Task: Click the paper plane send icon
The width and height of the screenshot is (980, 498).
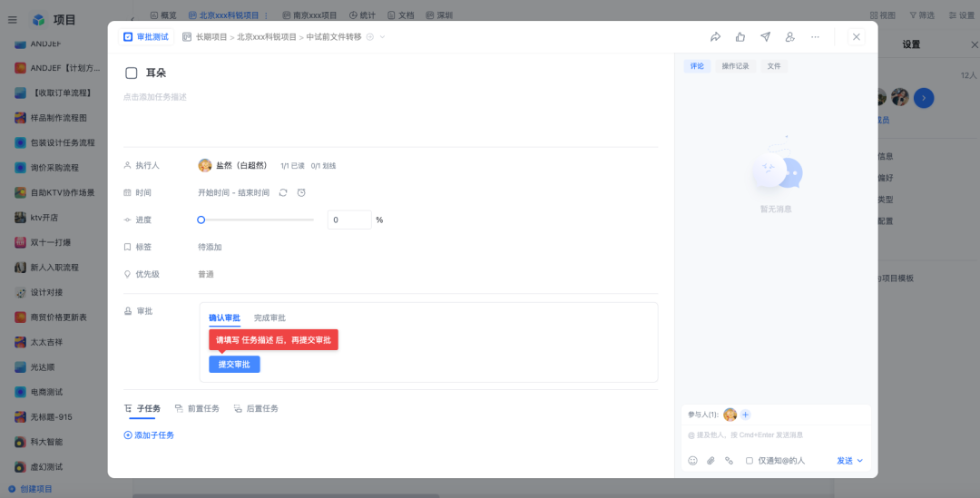Action: click(x=766, y=37)
